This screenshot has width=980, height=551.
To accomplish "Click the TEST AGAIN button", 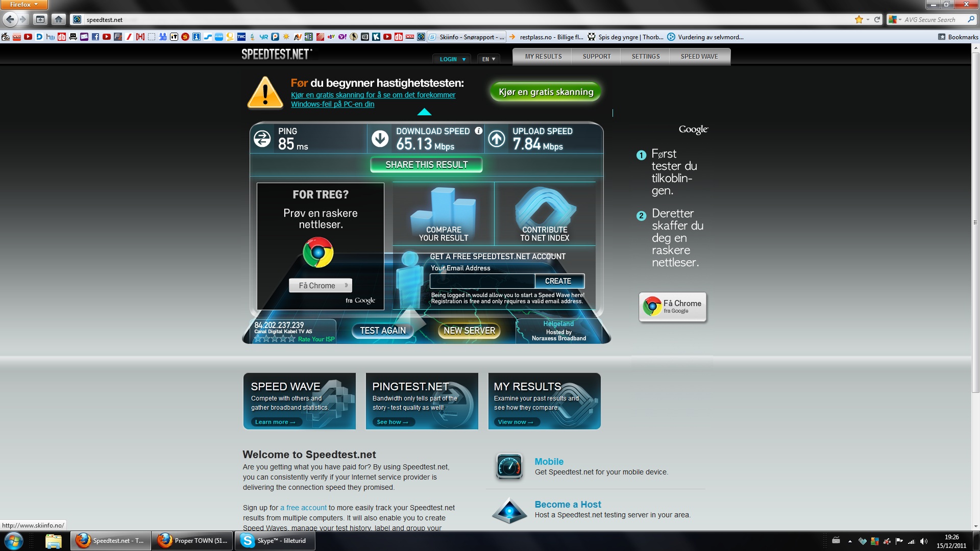I will 383,331.
